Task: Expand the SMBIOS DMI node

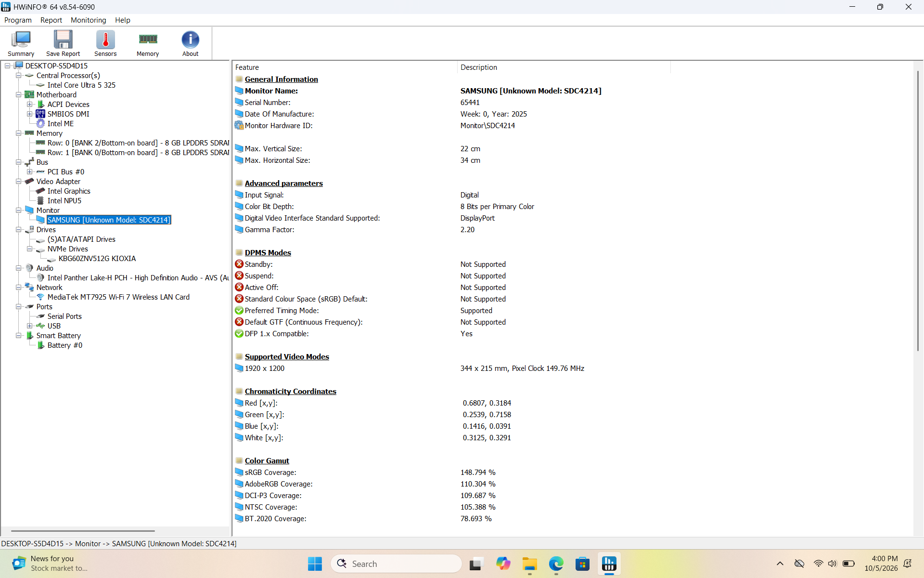Action: [x=29, y=114]
